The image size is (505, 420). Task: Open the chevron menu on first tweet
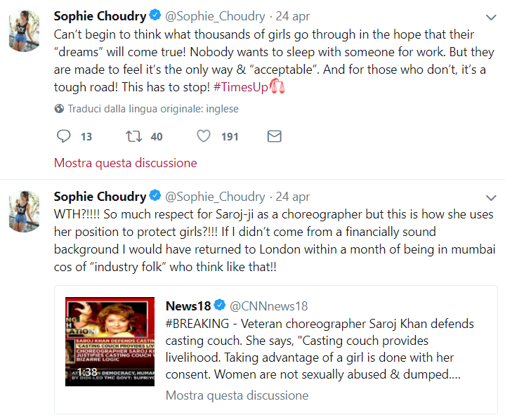pos(491,18)
